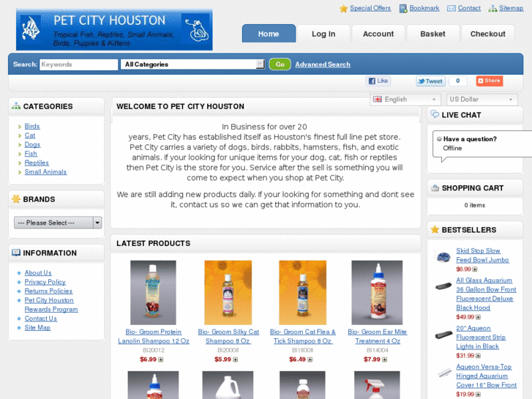Click the Have a question live chat box
Screen dimensions: 532x399
tap(482, 144)
